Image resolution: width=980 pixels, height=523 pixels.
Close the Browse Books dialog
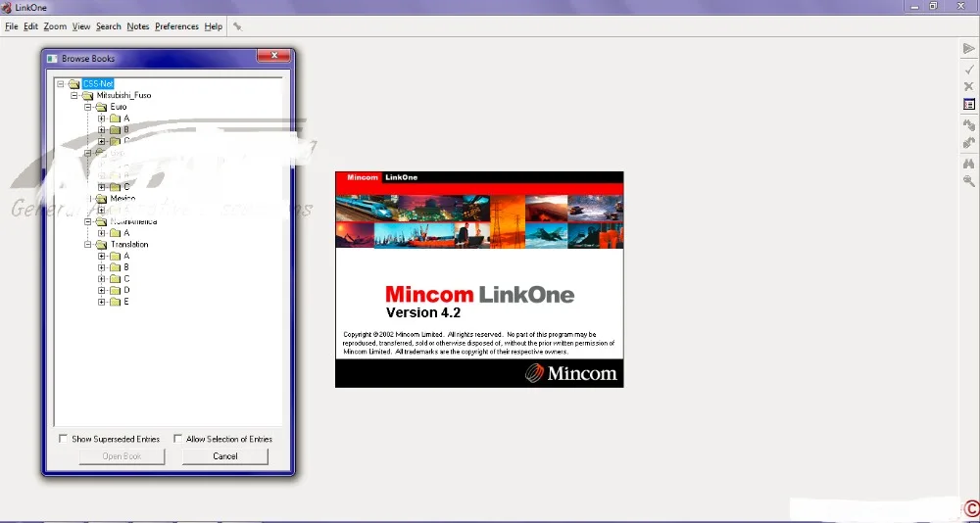pyautogui.click(x=274, y=56)
